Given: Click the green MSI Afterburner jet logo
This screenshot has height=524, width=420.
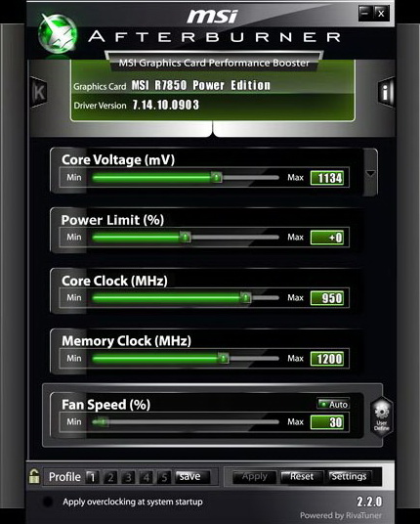Looking at the screenshot, I should 58,33.
